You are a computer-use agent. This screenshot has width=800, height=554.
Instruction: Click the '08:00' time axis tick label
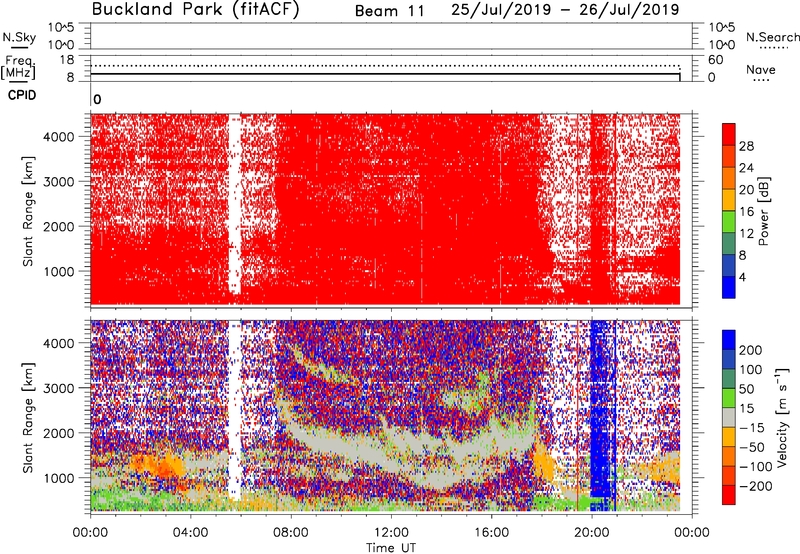coord(291,533)
